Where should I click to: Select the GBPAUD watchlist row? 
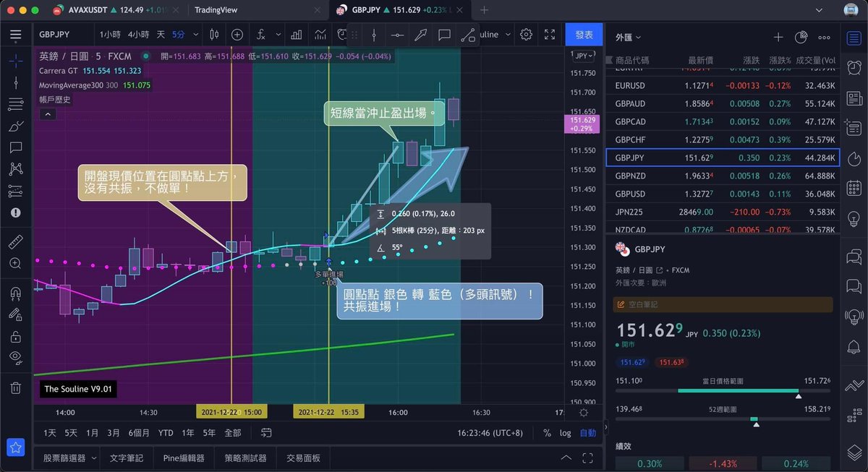coord(723,103)
